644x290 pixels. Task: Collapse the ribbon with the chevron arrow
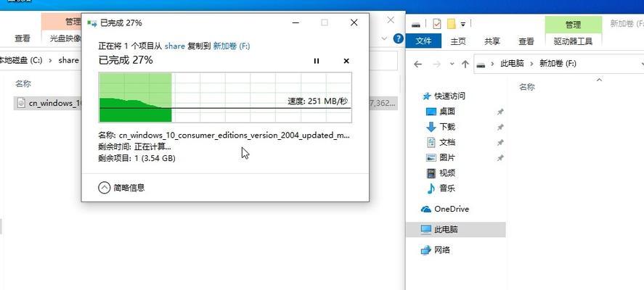click(x=384, y=39)
